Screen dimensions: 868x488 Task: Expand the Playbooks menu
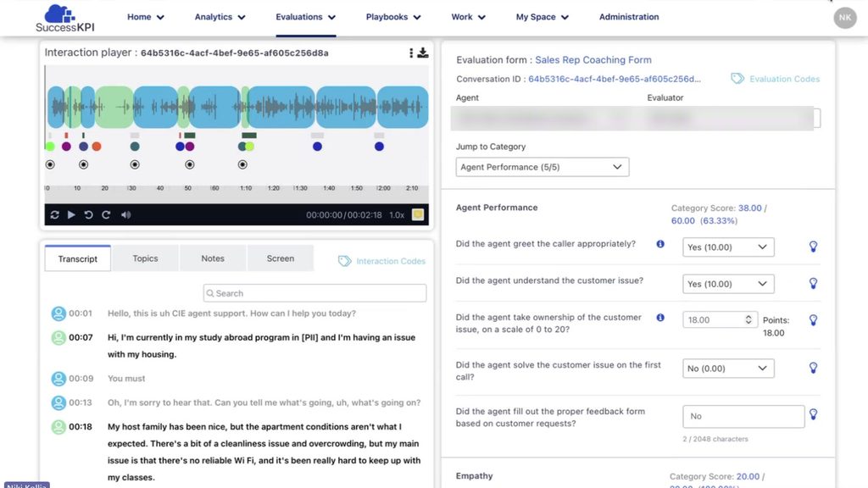[x=393, y=17]
